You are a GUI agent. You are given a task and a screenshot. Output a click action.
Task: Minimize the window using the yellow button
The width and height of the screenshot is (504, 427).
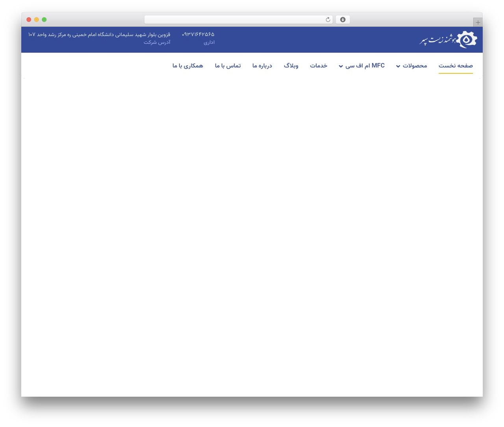click(x=37, y=20)
